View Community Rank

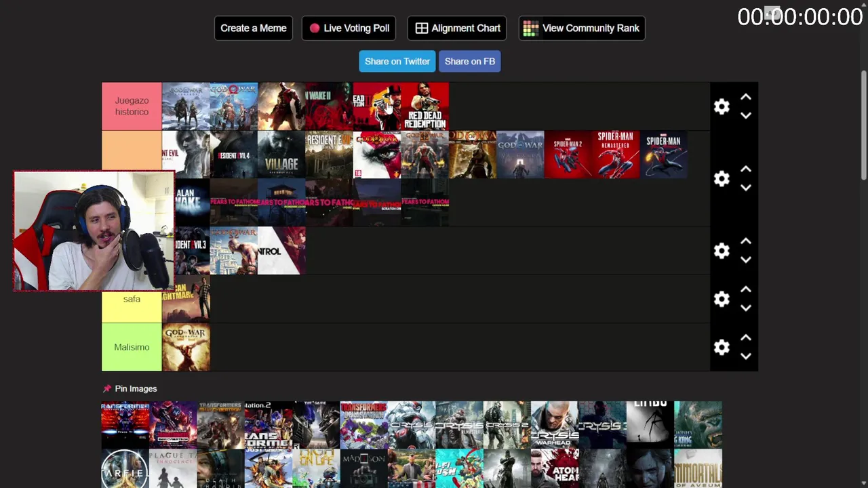582,28
